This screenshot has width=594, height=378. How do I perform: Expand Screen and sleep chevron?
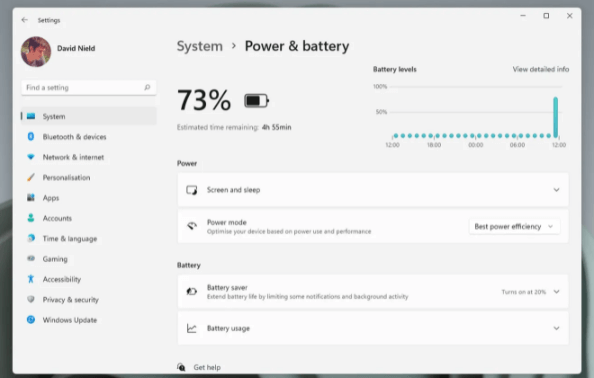pyautogui.click(x=556, y=190)
